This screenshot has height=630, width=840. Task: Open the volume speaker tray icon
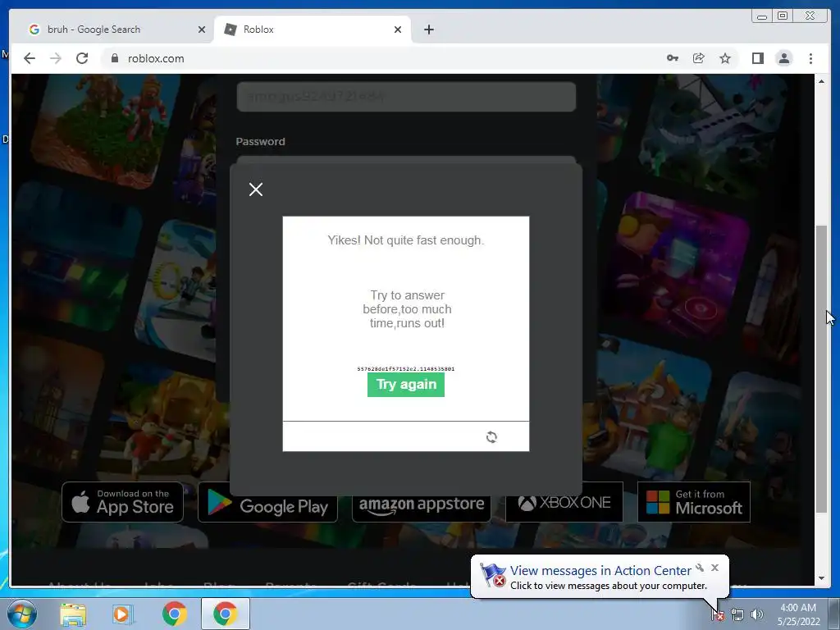[756, 615]
